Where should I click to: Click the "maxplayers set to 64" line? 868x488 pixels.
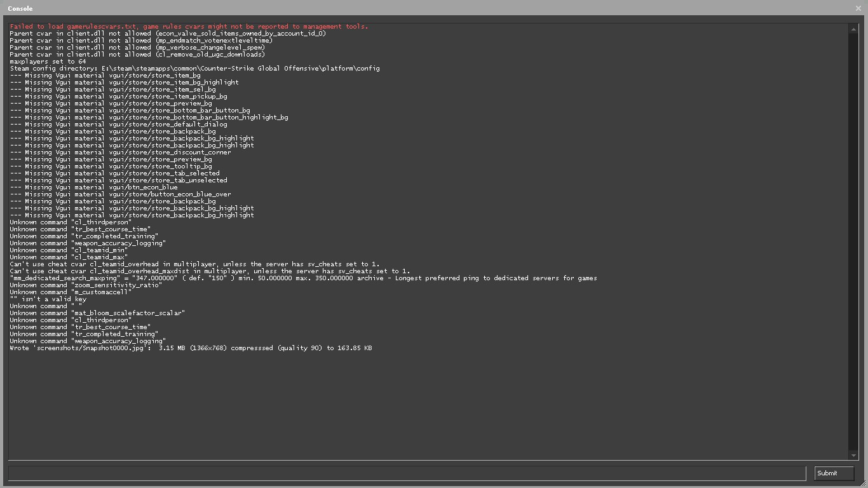pos(48,62)
